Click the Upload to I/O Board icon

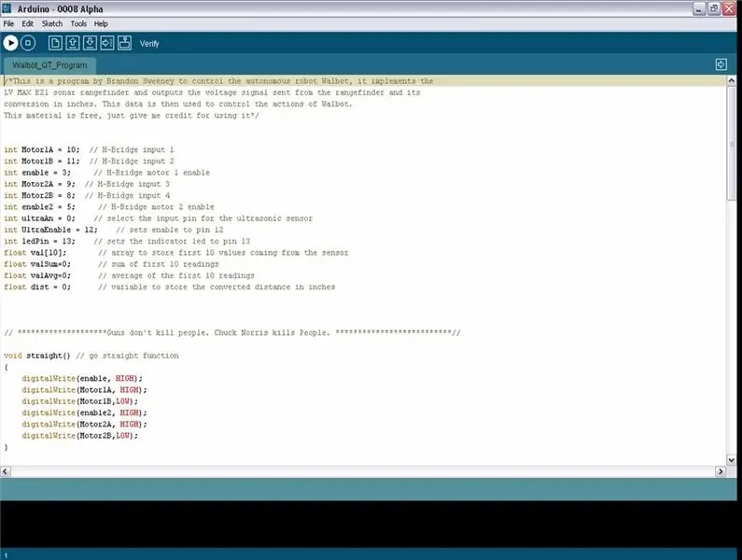pos(107,43)
